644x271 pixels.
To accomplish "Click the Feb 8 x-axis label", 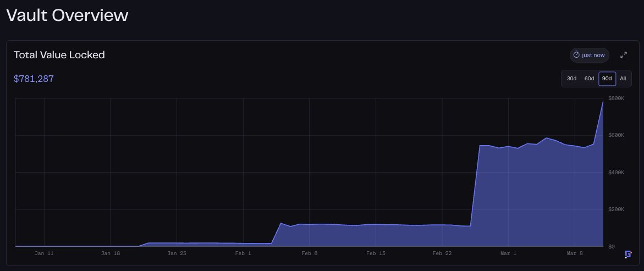I will point(309,253).
